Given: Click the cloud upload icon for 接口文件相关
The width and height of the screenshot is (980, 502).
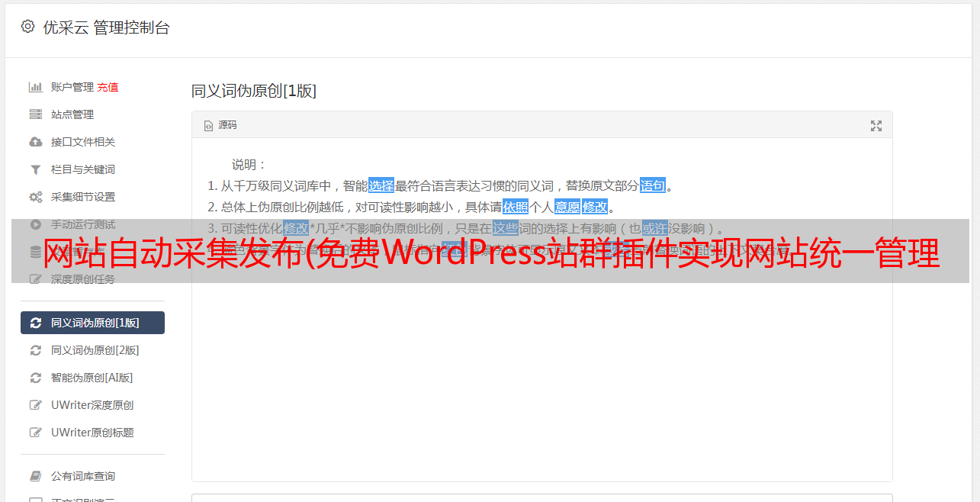Looking at the screenshot, I should click(35, 142).
